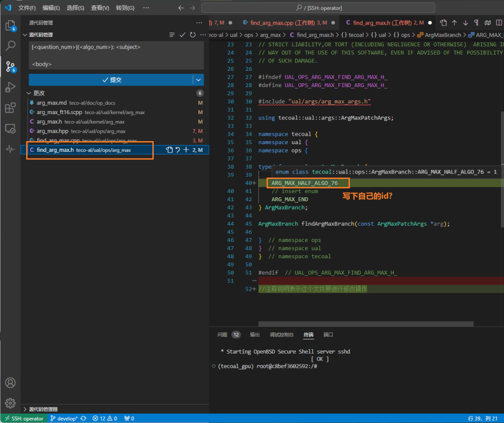Switch to the 问题 problems tab
This screenshot has height=423, width=504.
(222, 335)
